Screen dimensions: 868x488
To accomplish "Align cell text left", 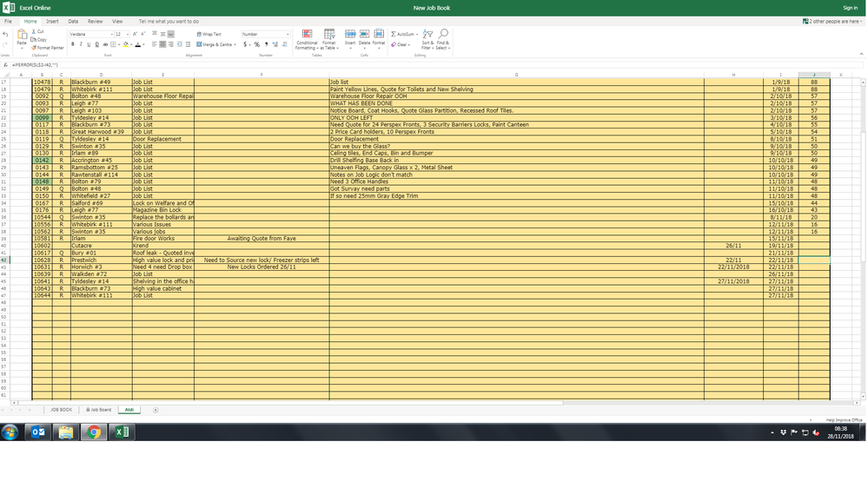I will [x=155, y=44].
